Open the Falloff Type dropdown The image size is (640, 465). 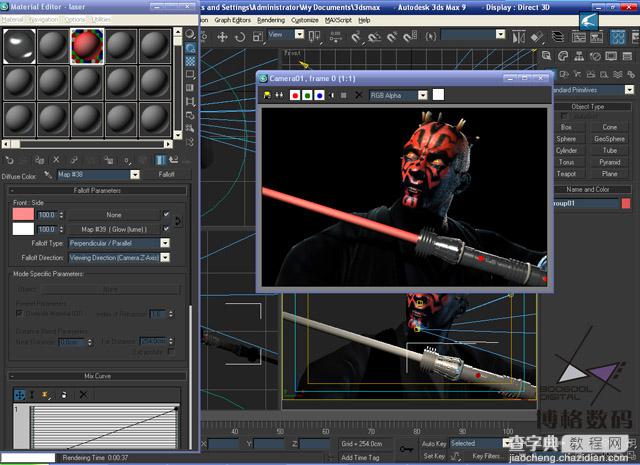(165, 243)
